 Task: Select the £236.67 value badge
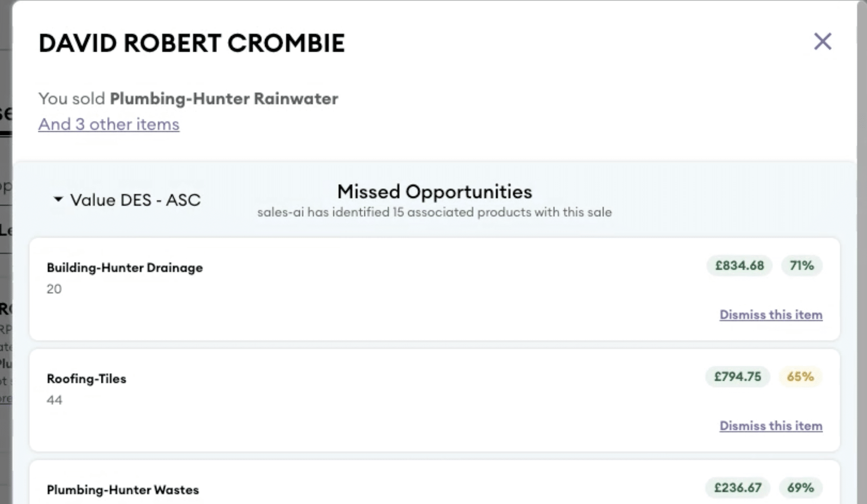click(738, 487)
